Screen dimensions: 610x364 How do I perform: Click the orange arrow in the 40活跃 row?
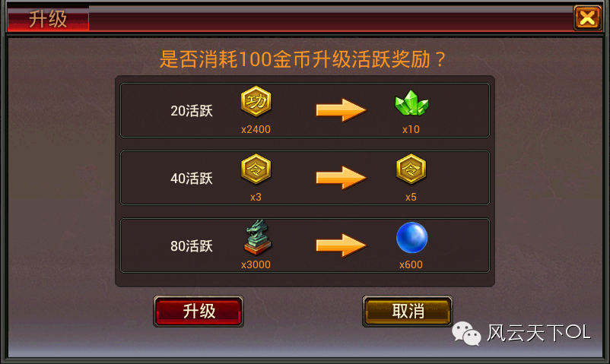click(341, 178)
